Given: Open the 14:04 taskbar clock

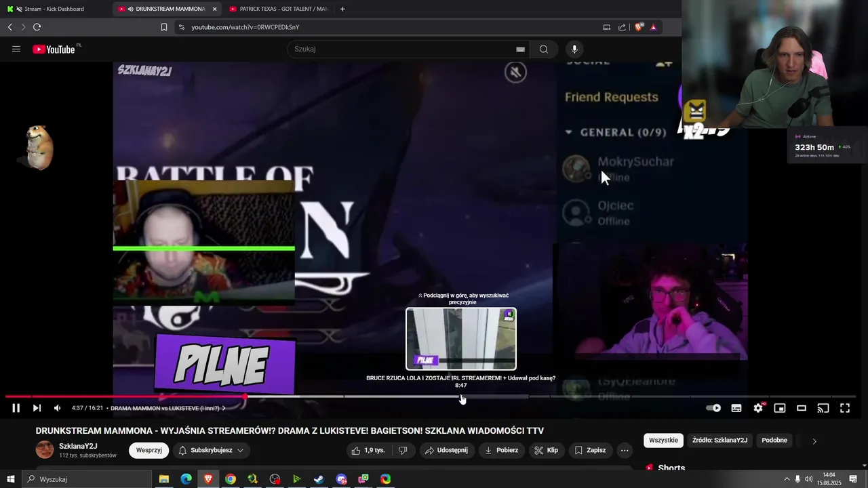Looking at the screenshot, I should (x=829, y=479).
